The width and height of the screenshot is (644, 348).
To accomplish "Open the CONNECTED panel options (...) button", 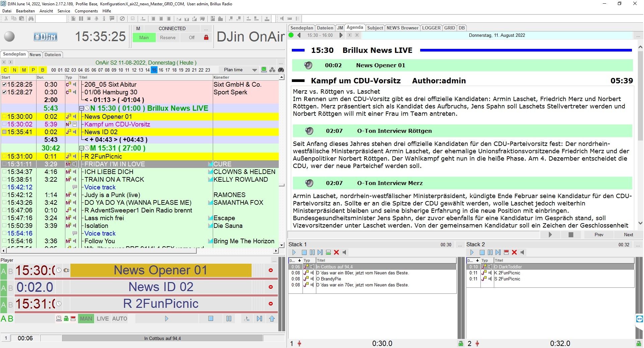I will 206,29.
